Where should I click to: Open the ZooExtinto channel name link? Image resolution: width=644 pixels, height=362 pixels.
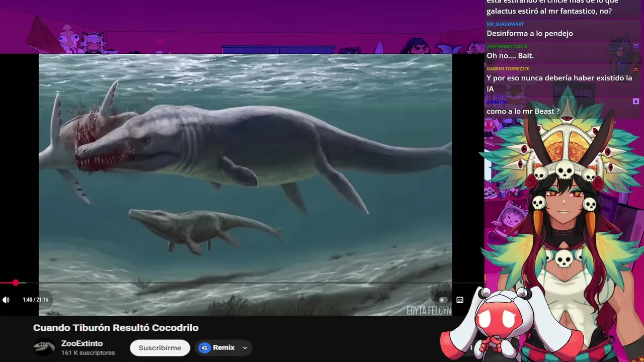click(82, 343)
